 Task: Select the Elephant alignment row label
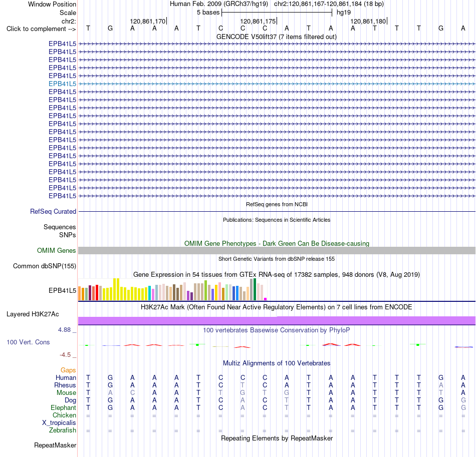[63, 408]
